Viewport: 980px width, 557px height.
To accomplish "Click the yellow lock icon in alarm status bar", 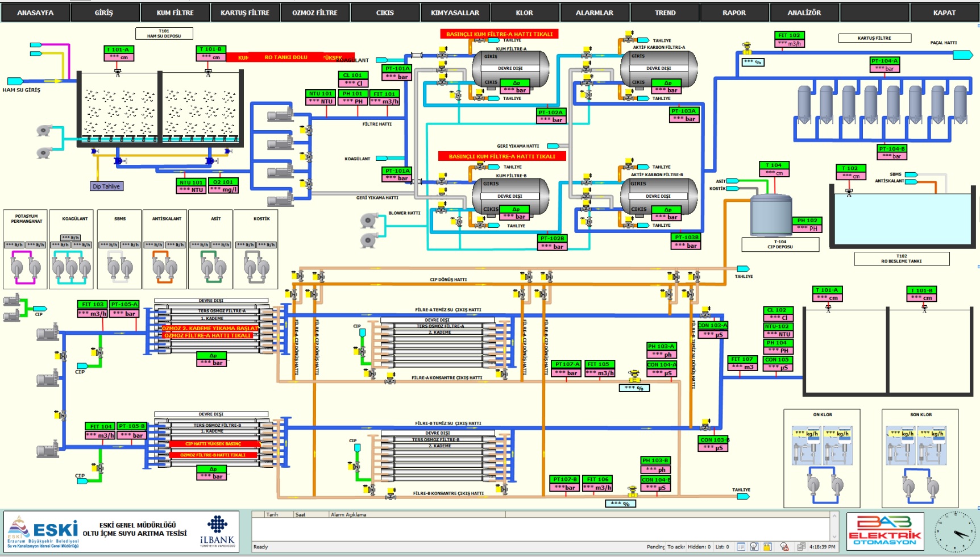I will click(x=767, y=547).
